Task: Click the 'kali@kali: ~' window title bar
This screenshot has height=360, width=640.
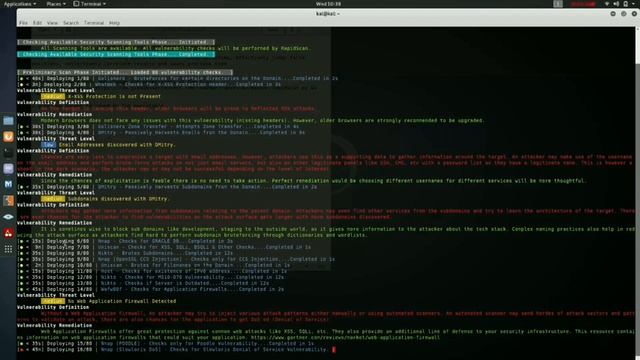Action: coord(328,13)
